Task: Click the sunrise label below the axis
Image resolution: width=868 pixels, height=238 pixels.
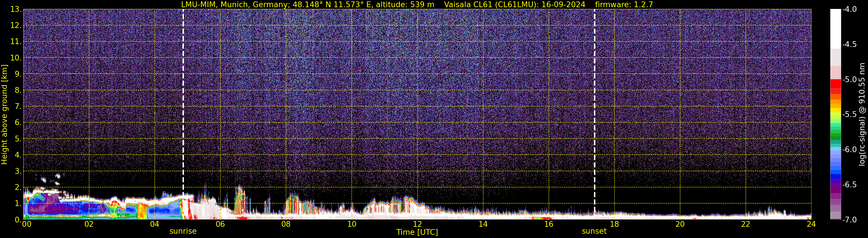Action: (183, 231)
